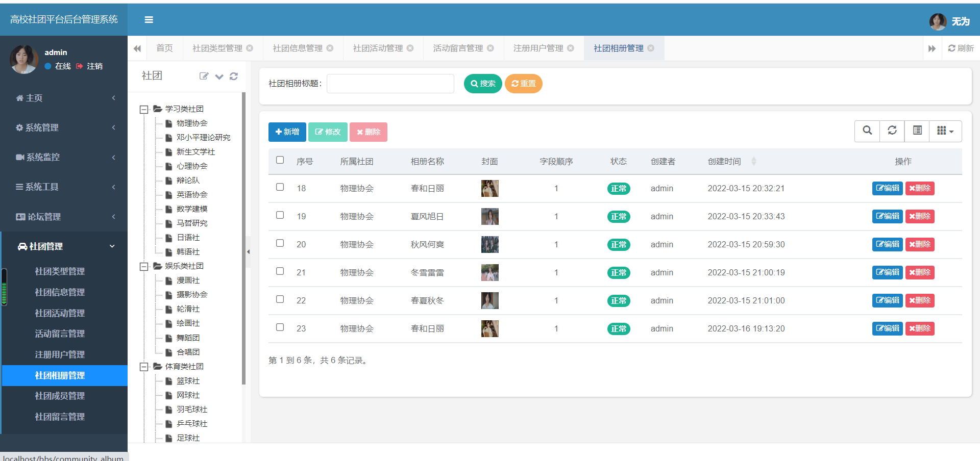Click the 刷新 refresh tab button
980x461 pixels.
click(961, 48)
